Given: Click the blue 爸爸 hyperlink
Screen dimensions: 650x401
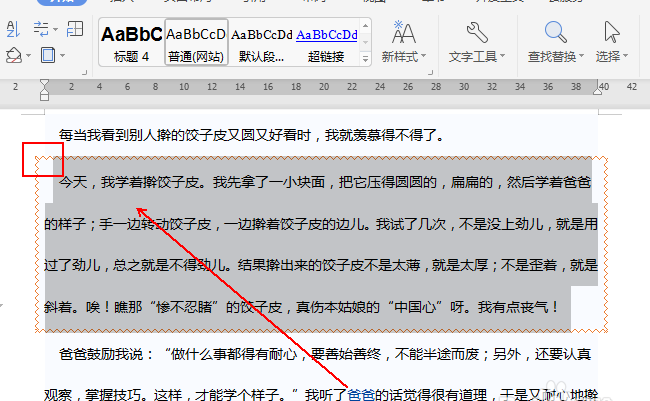Looking at the screenshot, I should pos(361,394).
